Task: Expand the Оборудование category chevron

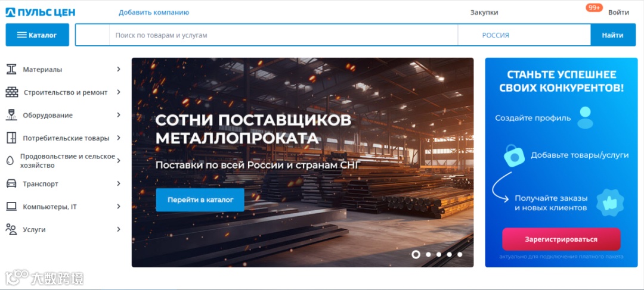Action: pyautogui.click(x=118, y=115)
